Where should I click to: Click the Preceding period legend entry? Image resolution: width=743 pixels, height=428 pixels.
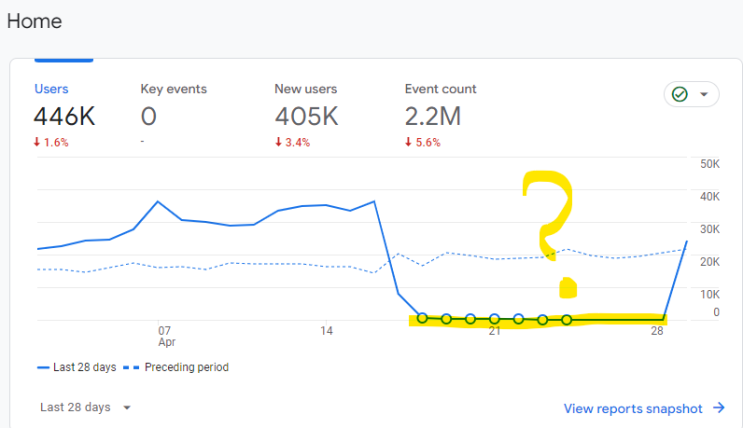pos(176,367)
